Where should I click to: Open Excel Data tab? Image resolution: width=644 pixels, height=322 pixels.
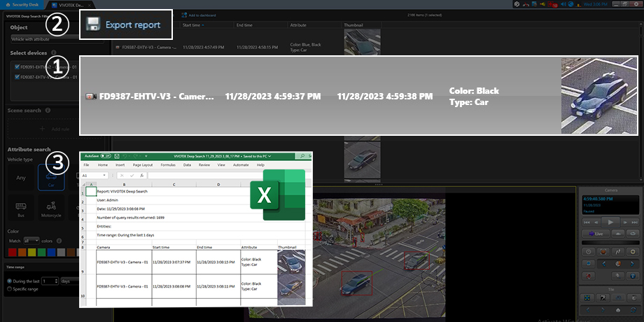pyautogui.click(x=187, y=164)
